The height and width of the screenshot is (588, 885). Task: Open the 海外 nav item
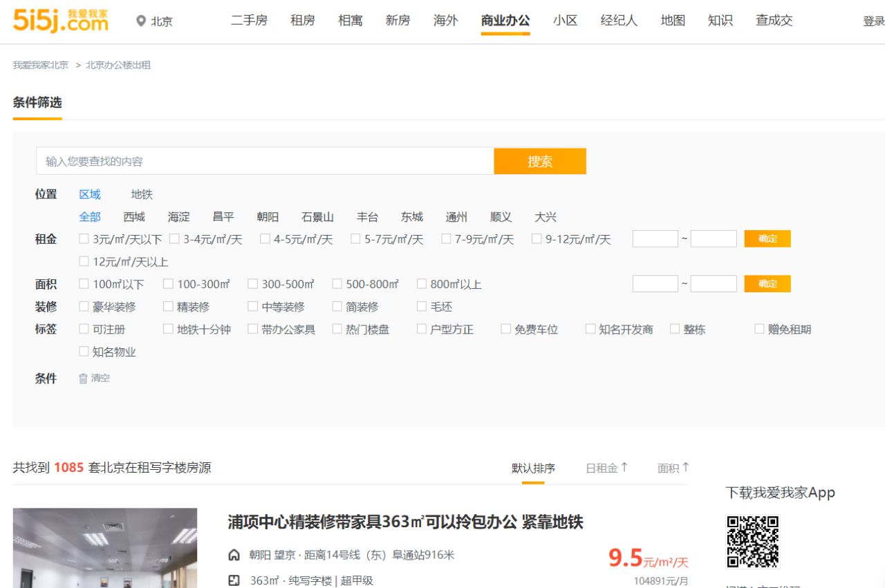pos(446,21)
